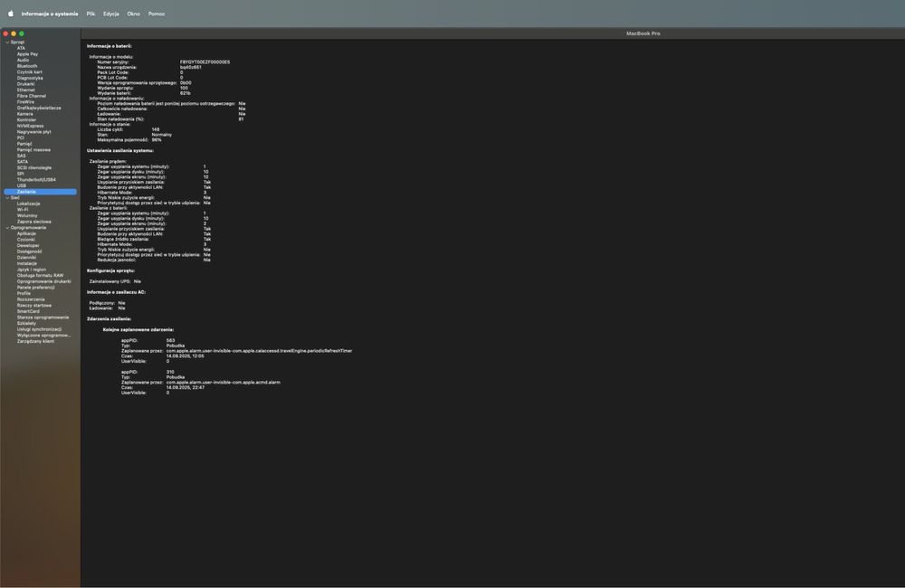
Task: Select Wi-Fi under Sieć
Action: [x=23, y=210]
